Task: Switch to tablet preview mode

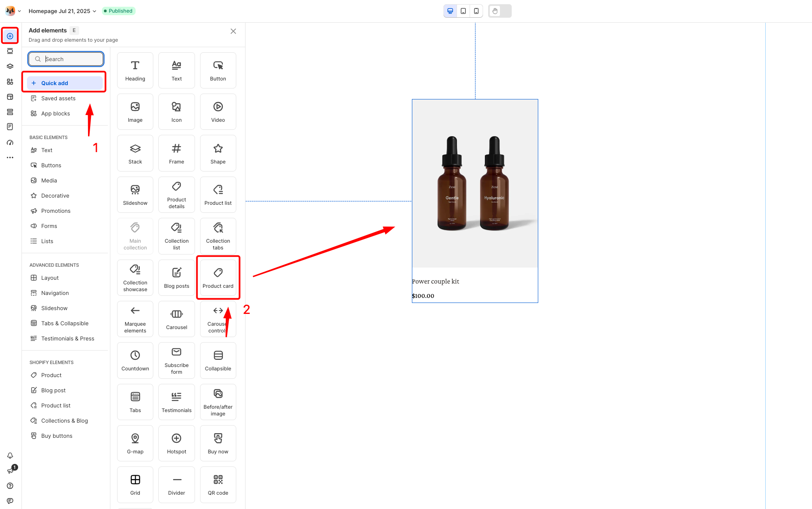Action: tap(463, 11)
